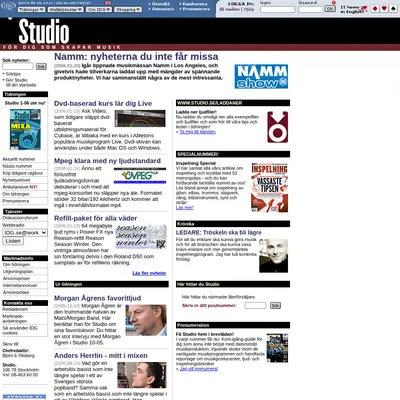
Task: Click the OK login button
Action: [330, 9]
